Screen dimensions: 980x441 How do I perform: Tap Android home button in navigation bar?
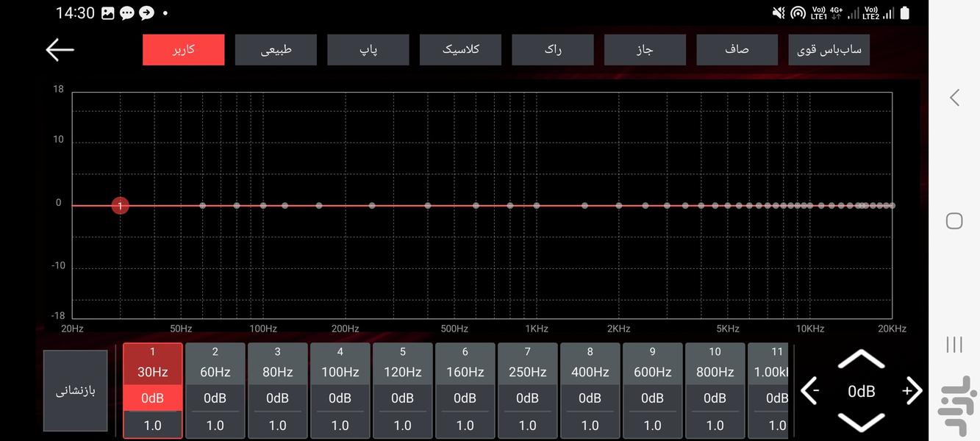(x=954, y=220)
